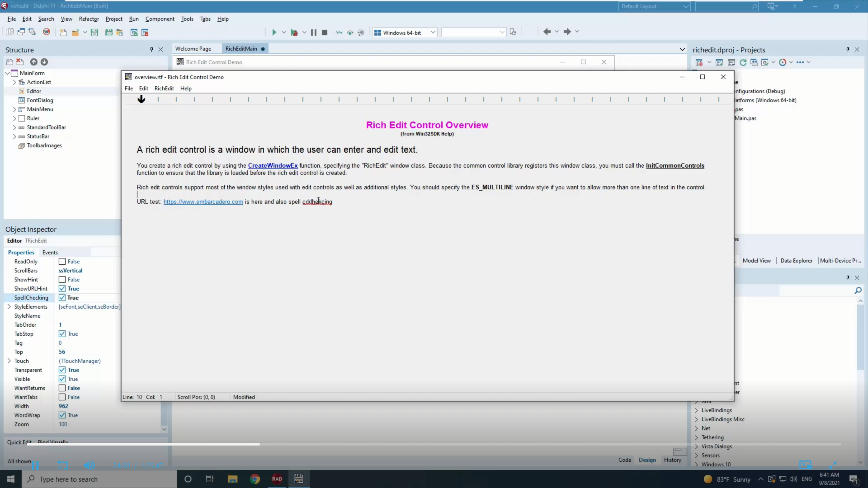Expand the StyleElements property

click(x=9, y=307)
